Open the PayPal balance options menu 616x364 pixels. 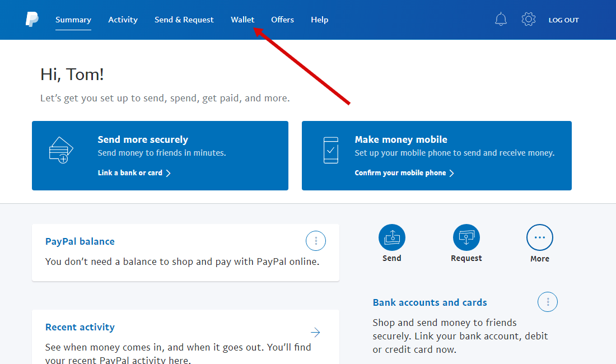[315, 240]
